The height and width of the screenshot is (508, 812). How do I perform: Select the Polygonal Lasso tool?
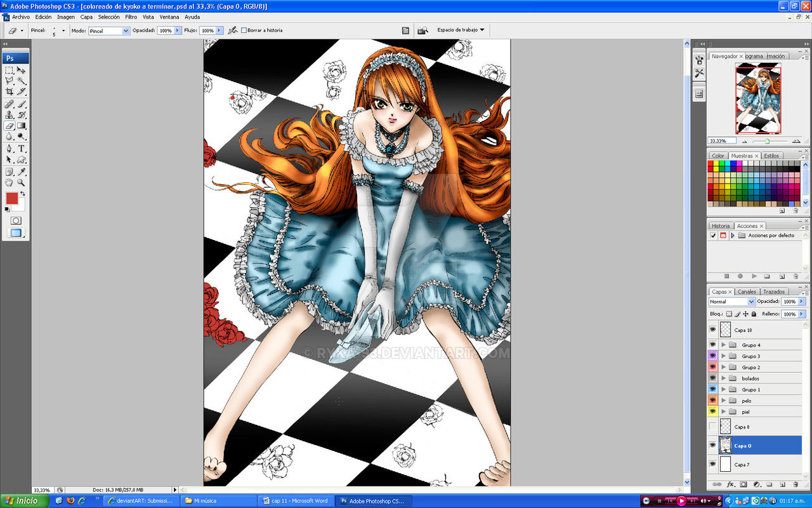tap(10, 81)
